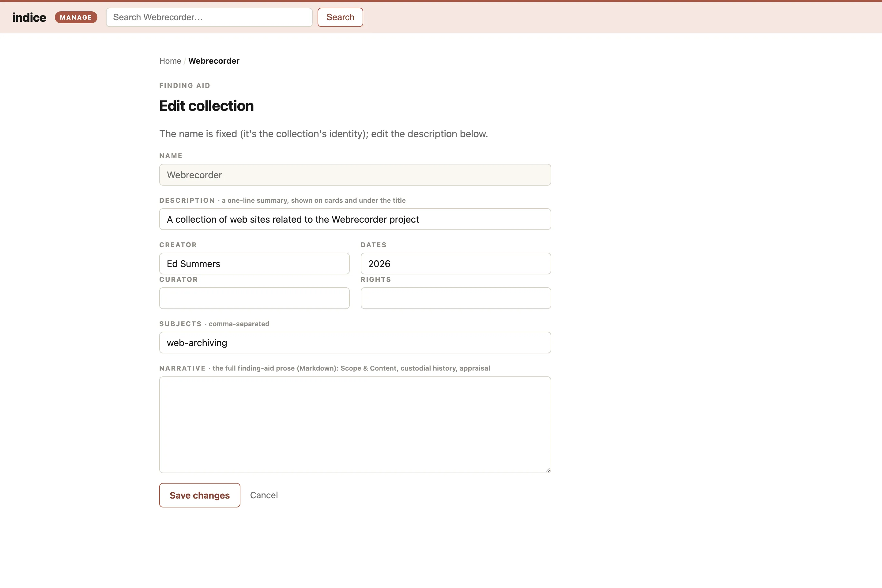The image size is (882, 588).
Task: Click the Creator field with Ed Summers
Action: (x=254, y=264)
